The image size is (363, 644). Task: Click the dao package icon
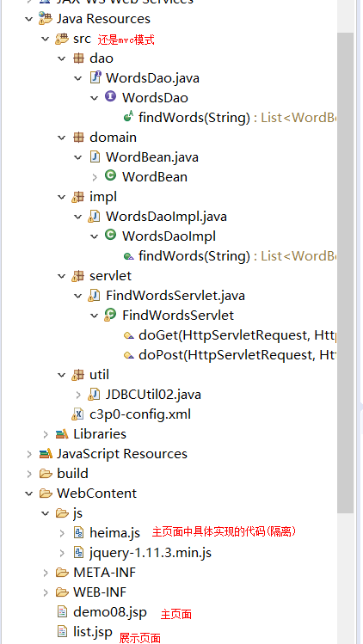78,58
